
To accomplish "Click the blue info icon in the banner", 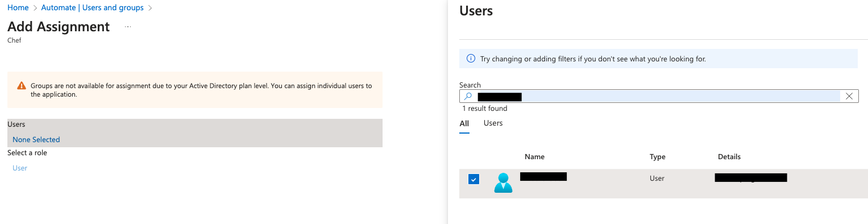I will click(471, 59).
